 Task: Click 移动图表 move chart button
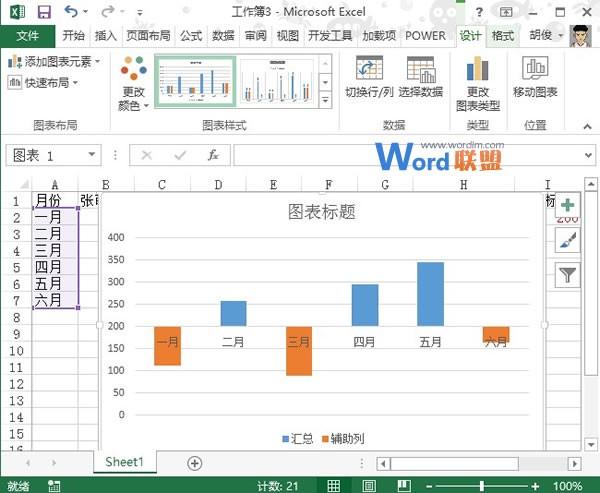tap(535, 77)
